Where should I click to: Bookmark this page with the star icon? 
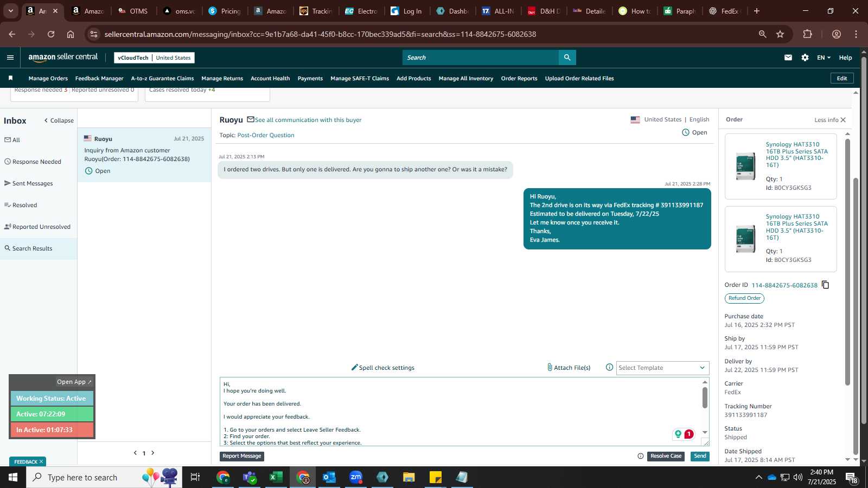click(x=780, y=34)
